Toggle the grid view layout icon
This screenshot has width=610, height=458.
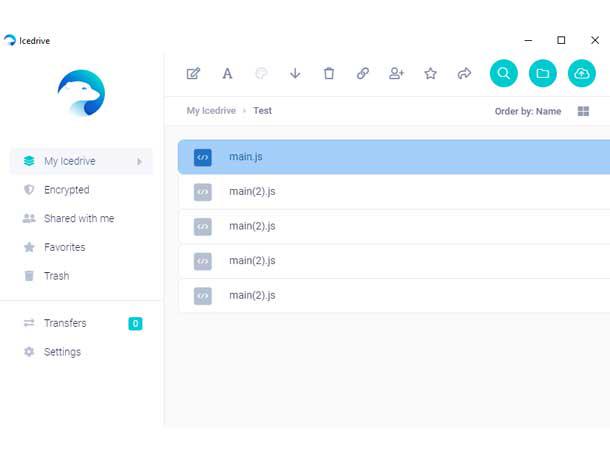[x=584, y=111]
